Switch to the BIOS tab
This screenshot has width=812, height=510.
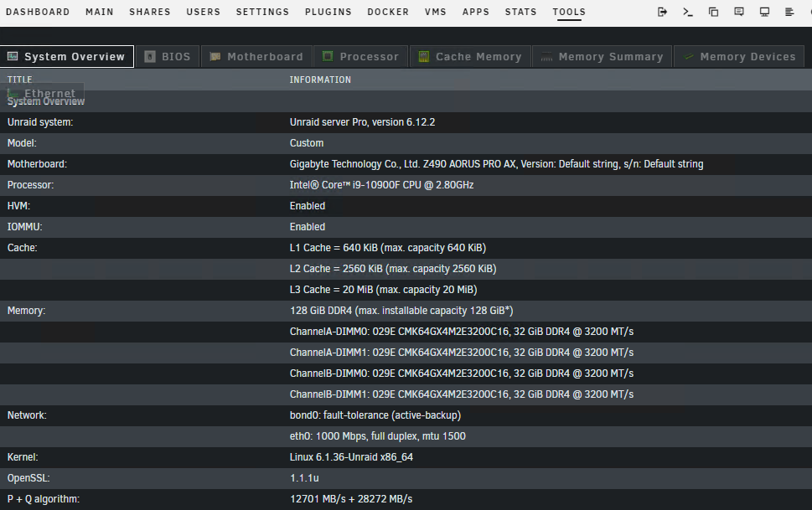tap(168, 57)
